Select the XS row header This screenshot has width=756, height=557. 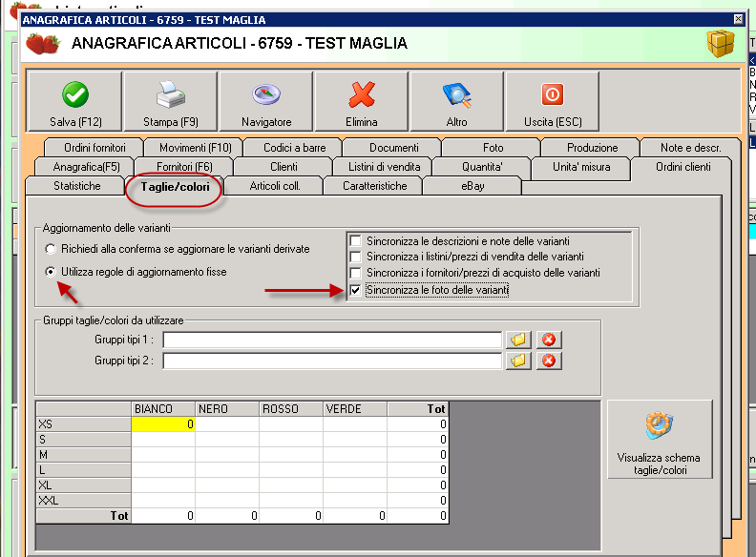pos(84,424)
